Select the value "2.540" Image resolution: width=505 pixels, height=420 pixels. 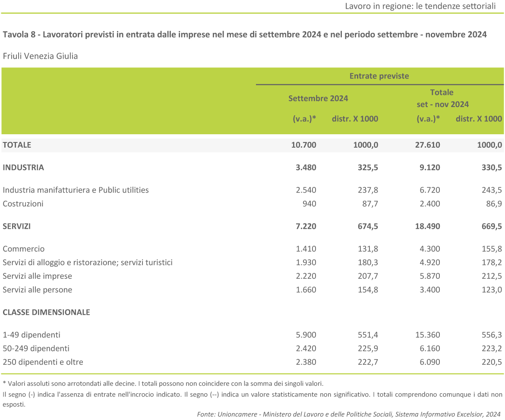[306, 190]
